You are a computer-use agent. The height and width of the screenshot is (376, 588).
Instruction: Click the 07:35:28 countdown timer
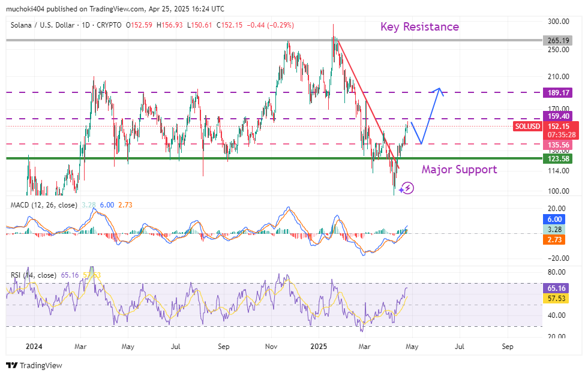tap(561, 134)
